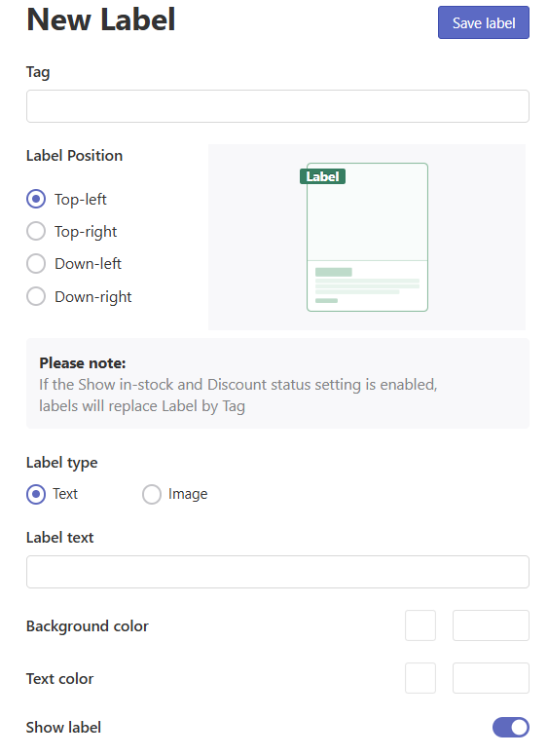Click the product card preview thumbnail
Screen dimensions: 548x756
(367, 237)
